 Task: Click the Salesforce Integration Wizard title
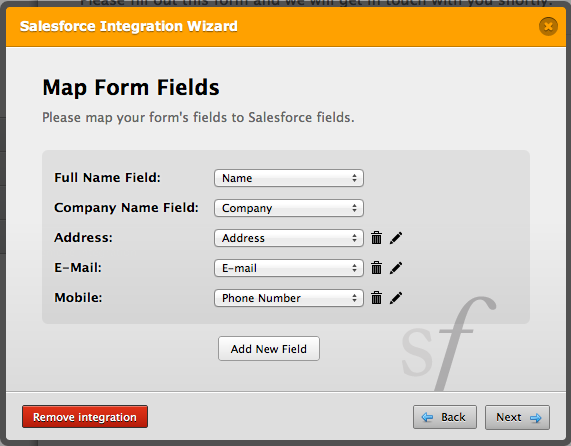(x=129, y=26)
